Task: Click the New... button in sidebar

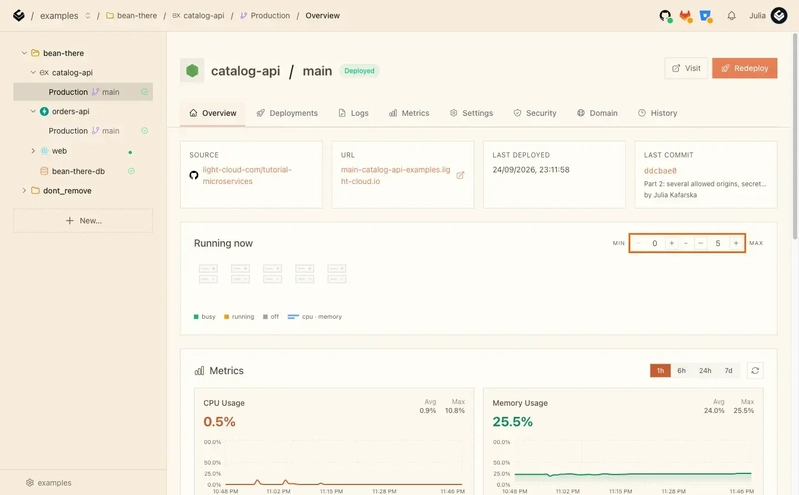Action: pyautogui.click(x=83, y=221)
